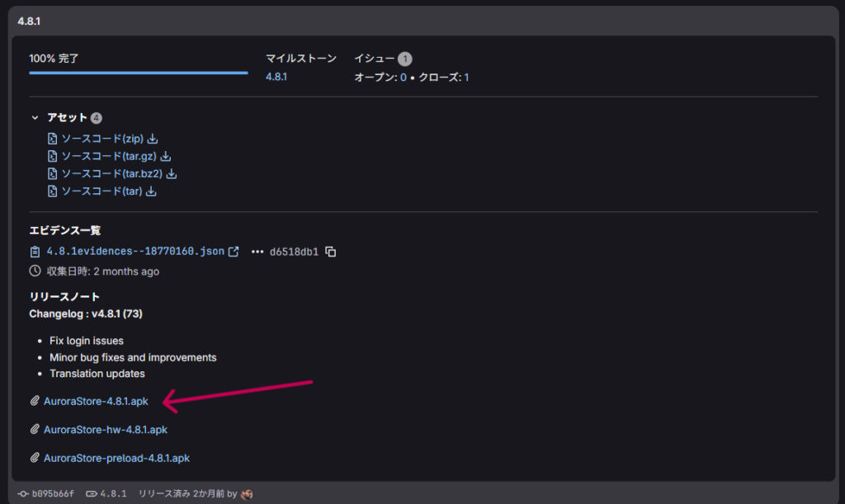
Task: Click download icon beside ソースコード(tar)
Action: [152, 191]
